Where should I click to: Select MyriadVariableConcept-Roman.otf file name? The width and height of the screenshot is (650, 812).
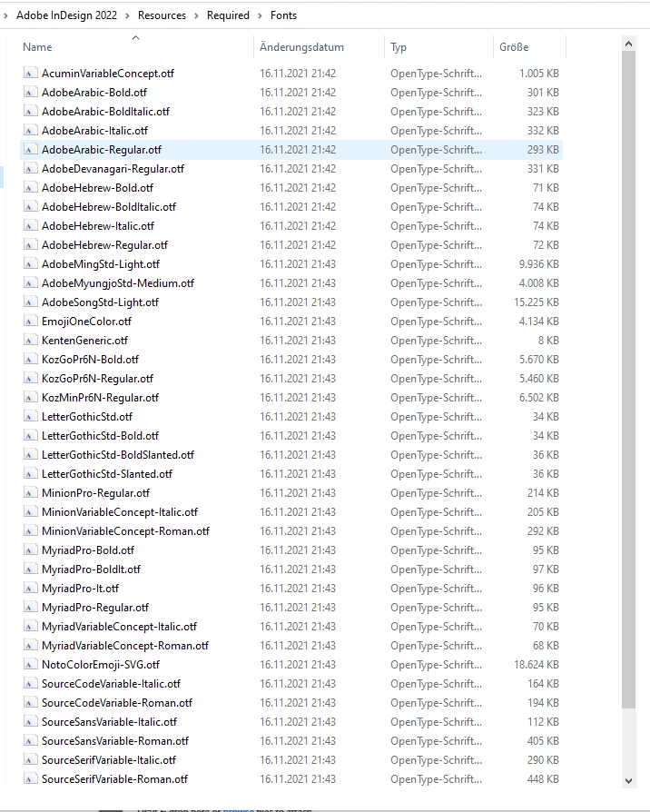pos(125,647)
